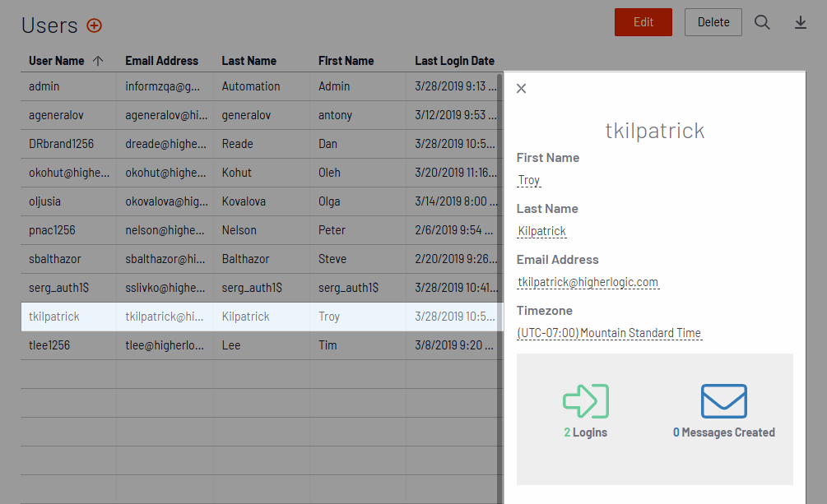This screenshot has height=504, width=827.
Task: Sort by Last Name column header
Action: (x=249, y=61)
